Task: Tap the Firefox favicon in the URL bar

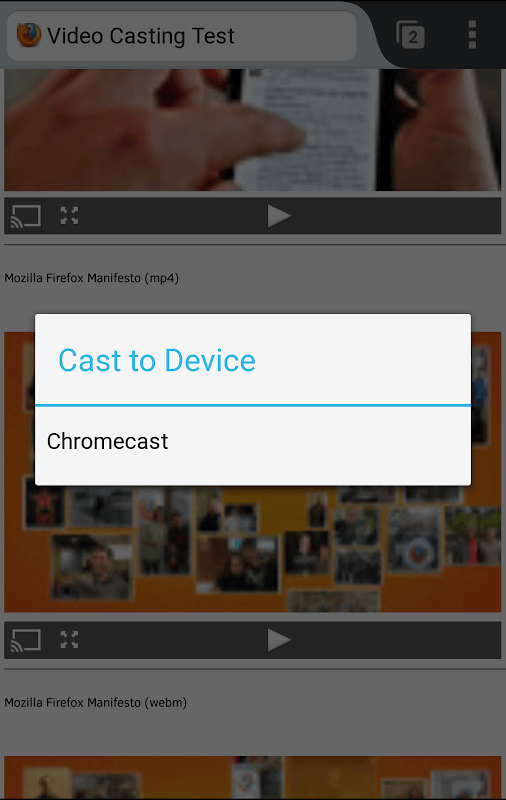Action: tap(29, 35)
